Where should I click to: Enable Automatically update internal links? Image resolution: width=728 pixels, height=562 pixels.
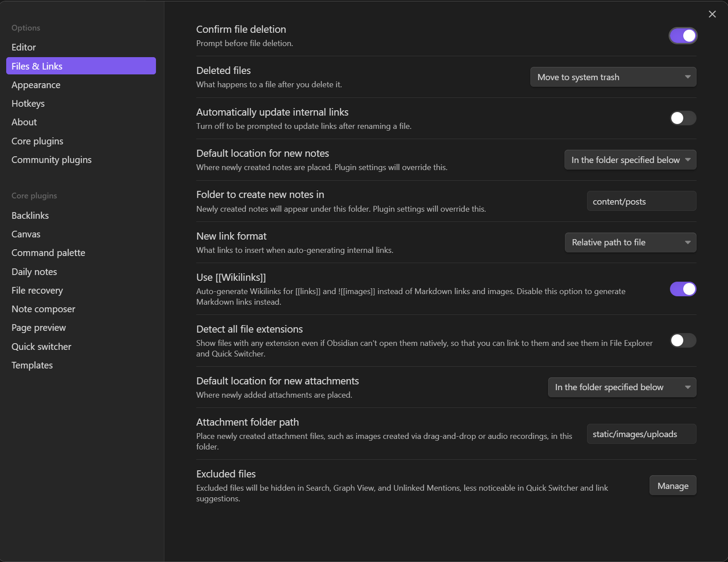coord(682,118)
